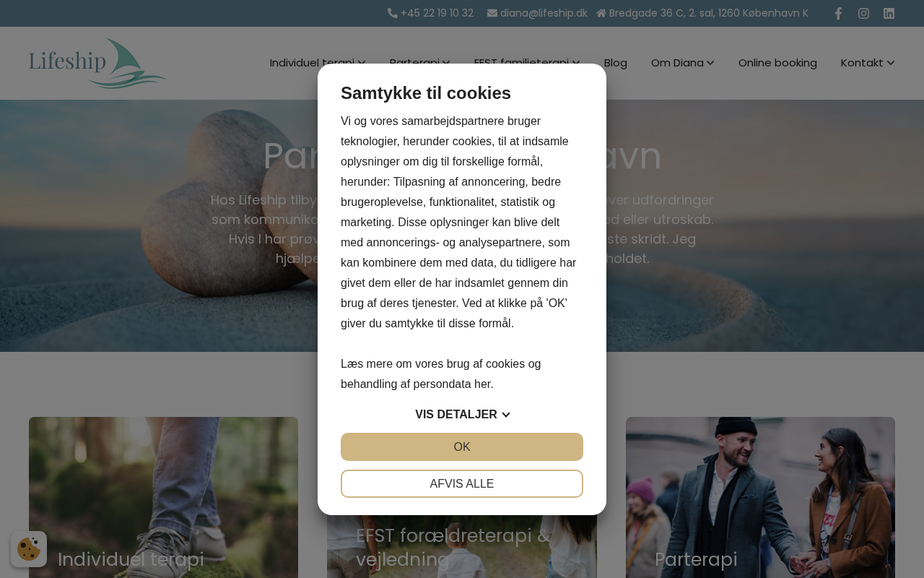The image size is (924, 578).
Task: Click the phone number +45 22 19 10 32
Action: coord(431,13)
